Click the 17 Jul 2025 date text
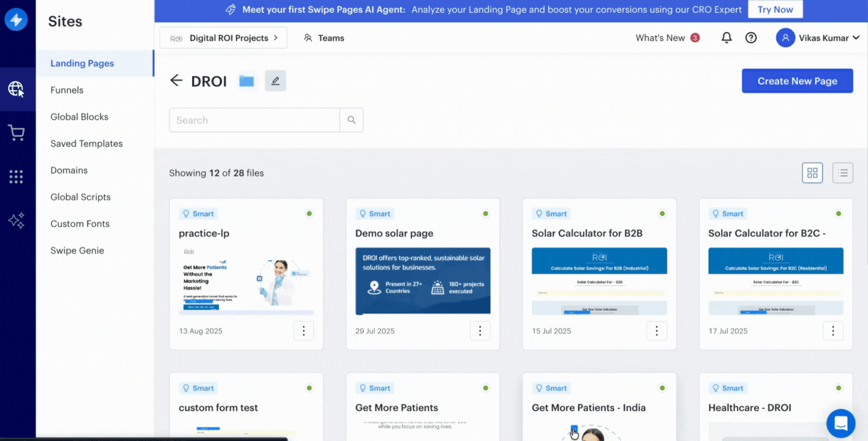The image size is (868, 441). tap(728, 331)
